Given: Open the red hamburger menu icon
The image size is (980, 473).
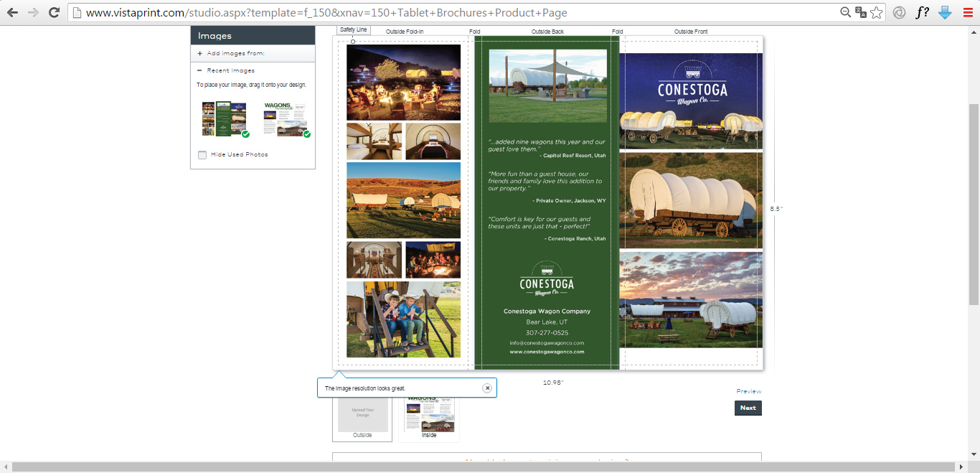Looking at the screenshot, I should pos(968,12).
